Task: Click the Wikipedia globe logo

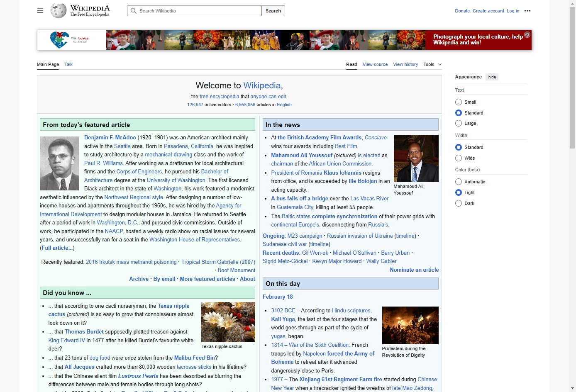Action: click(x=59, y=11)
